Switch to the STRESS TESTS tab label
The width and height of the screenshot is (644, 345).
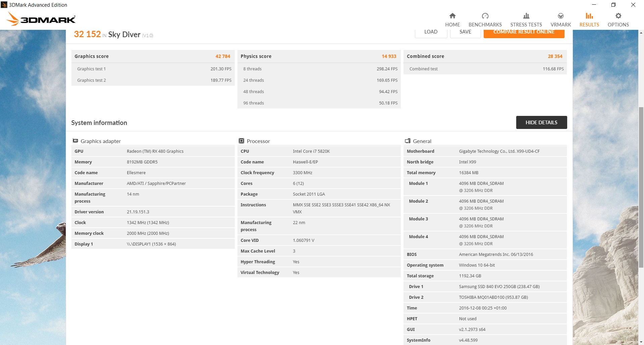[x=526, y=25]
